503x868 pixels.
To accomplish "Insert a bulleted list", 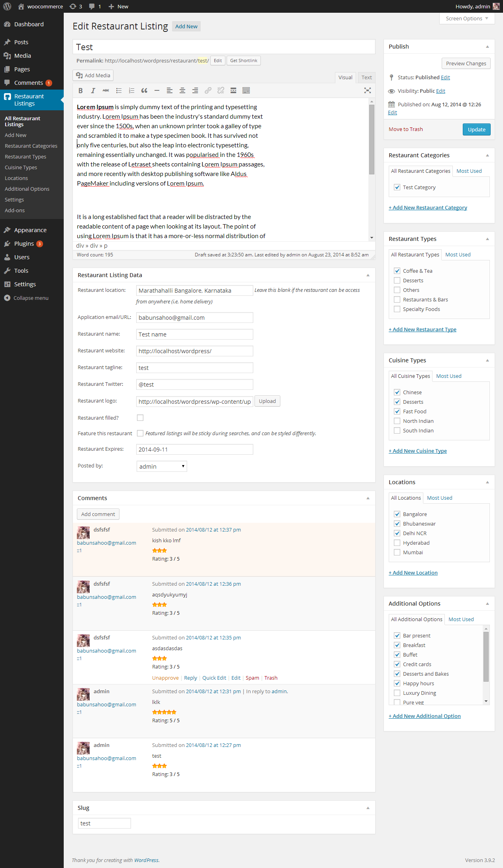I will (119, 90).
